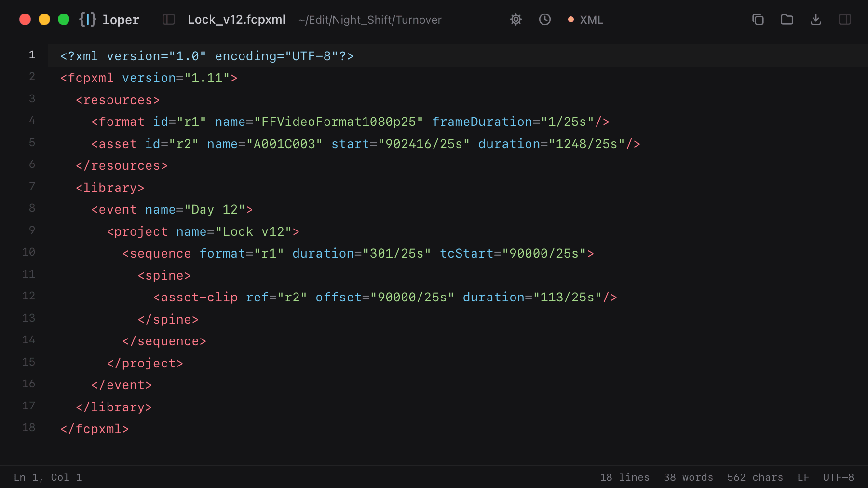Click the closing sequence tag
868x488 pixels.
pyautogui.click(x=164, y=341)
